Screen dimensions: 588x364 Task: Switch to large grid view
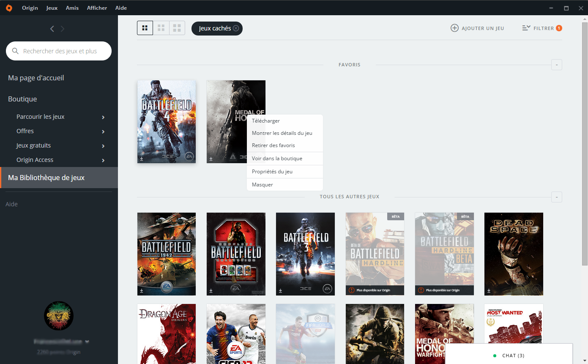tap(145, 28)
